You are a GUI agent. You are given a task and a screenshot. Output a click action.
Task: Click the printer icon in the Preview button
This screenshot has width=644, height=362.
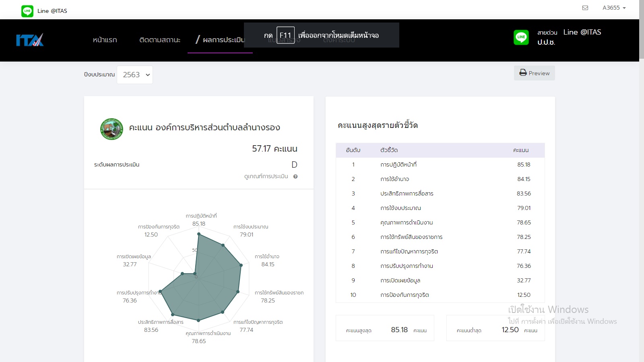pyautogui.click(x=523, y=73)
